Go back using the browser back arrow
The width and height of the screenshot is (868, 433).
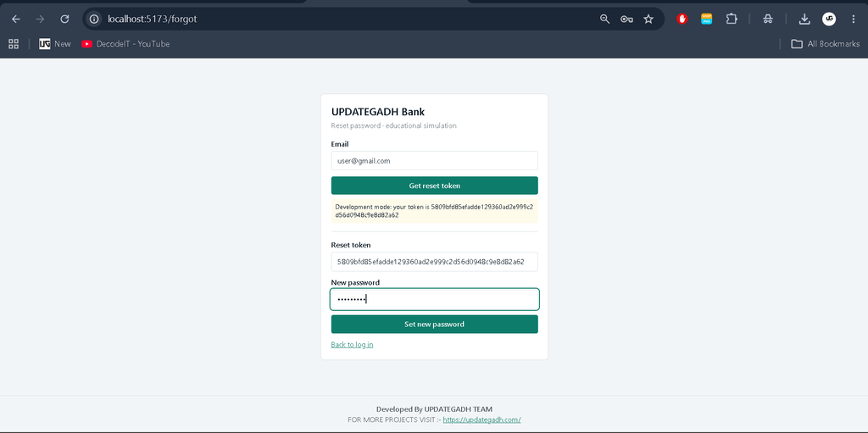(16, 19)
